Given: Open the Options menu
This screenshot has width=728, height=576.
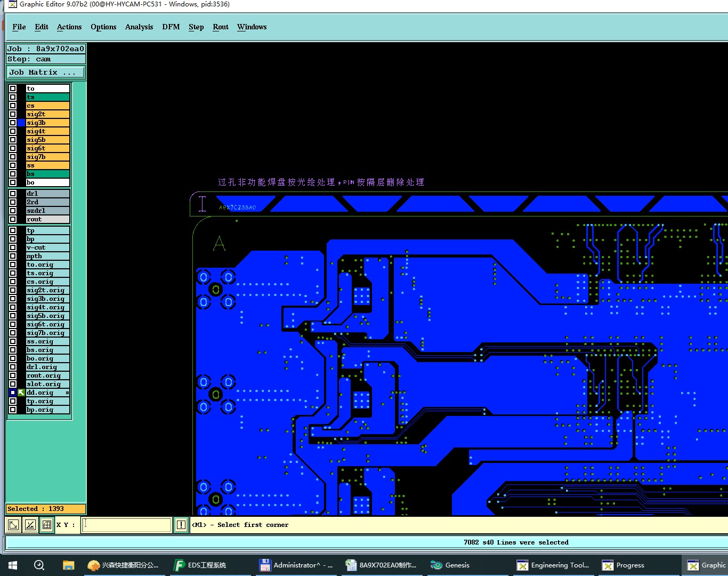Looking at the screenshot, I should (x=103, y=27).
